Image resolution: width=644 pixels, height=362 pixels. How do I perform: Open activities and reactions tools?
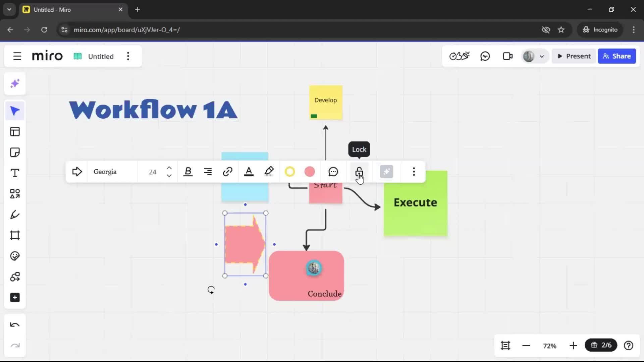click(x=459, y=56)
